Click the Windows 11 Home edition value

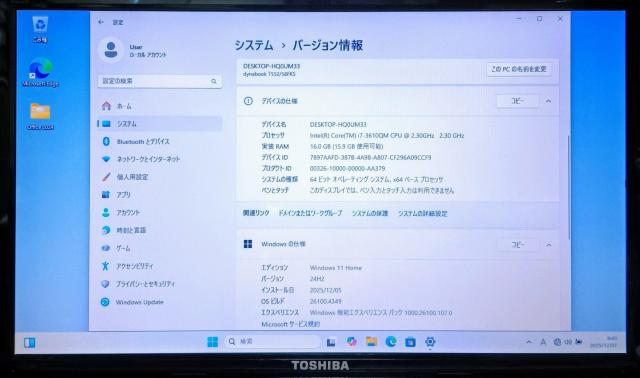(336, 268)
